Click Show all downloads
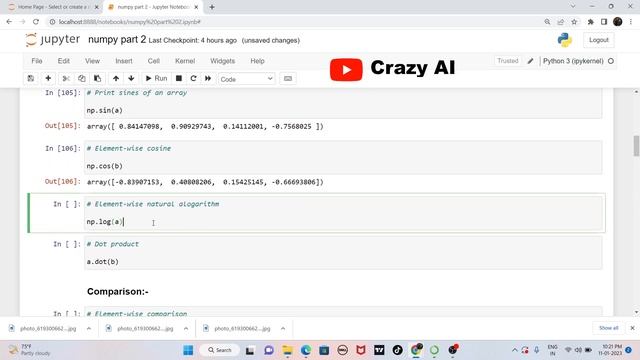Screen dimensions: 640x360 pyautogui.click(x=609, y=328)
